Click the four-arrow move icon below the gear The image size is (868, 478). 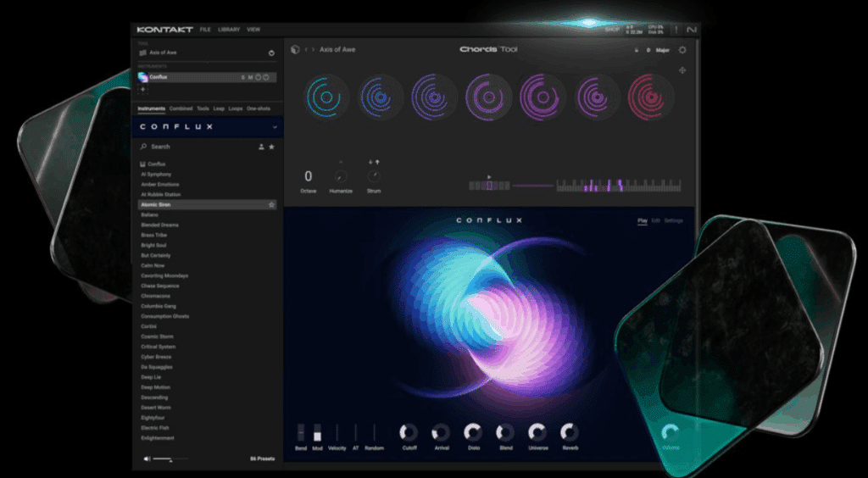[682, 70]
